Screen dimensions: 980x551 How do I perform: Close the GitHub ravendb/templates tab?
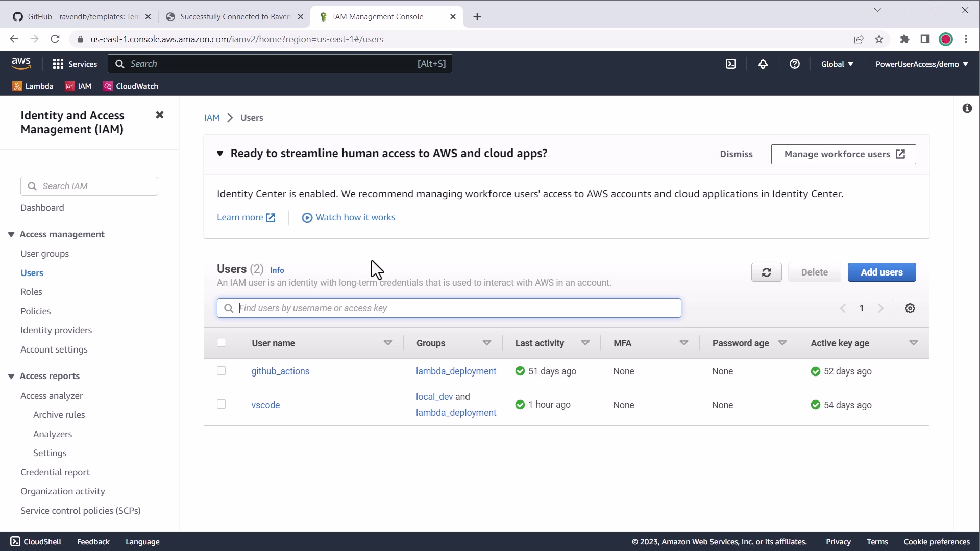coord(148,17)
